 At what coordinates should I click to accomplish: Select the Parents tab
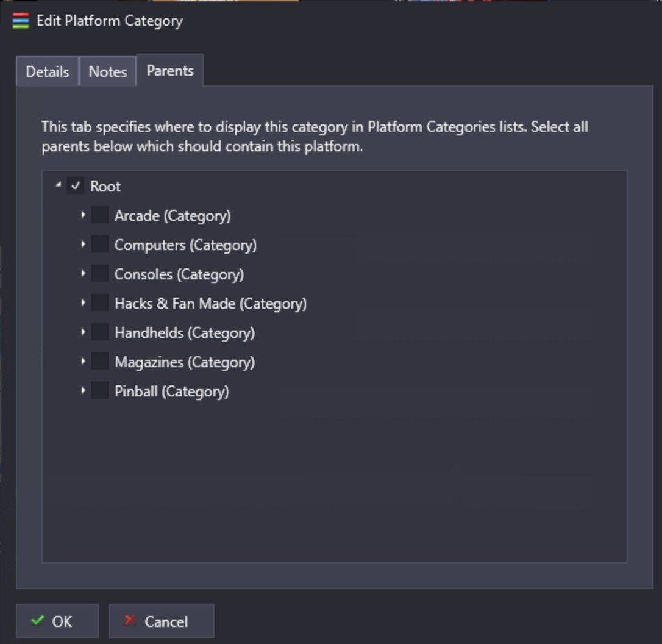[170, 70]
